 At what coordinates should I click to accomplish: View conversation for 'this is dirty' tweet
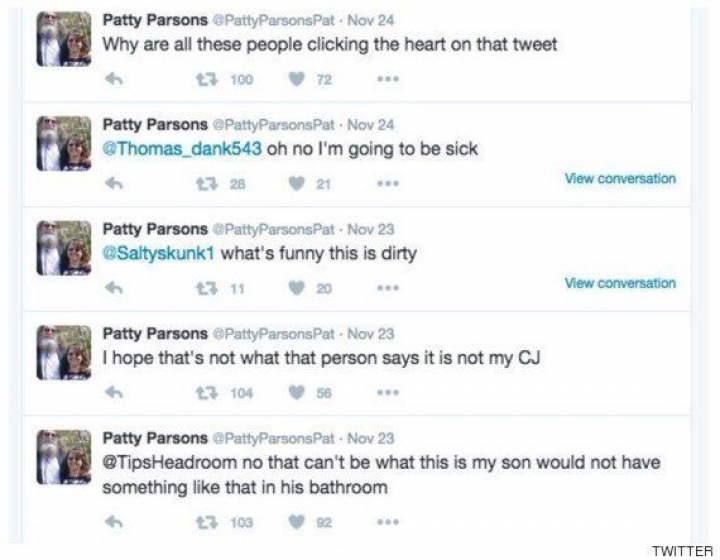tap(620, 283)
